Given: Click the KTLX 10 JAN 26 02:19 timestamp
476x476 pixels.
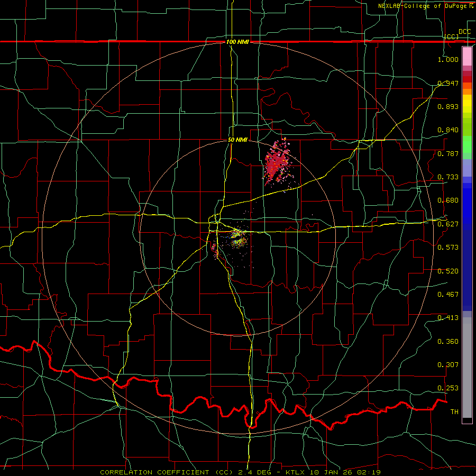Looking at the screenshot, I should (333, 472).
